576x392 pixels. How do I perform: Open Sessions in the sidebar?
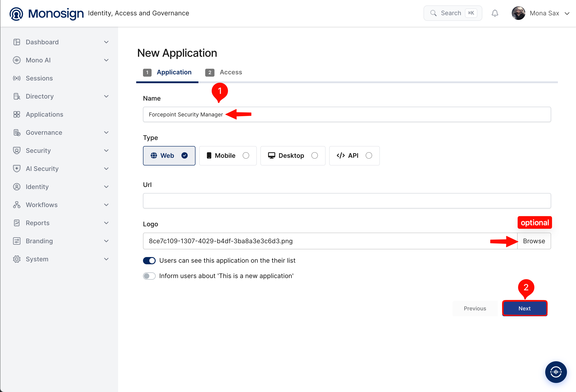[39, 78]
